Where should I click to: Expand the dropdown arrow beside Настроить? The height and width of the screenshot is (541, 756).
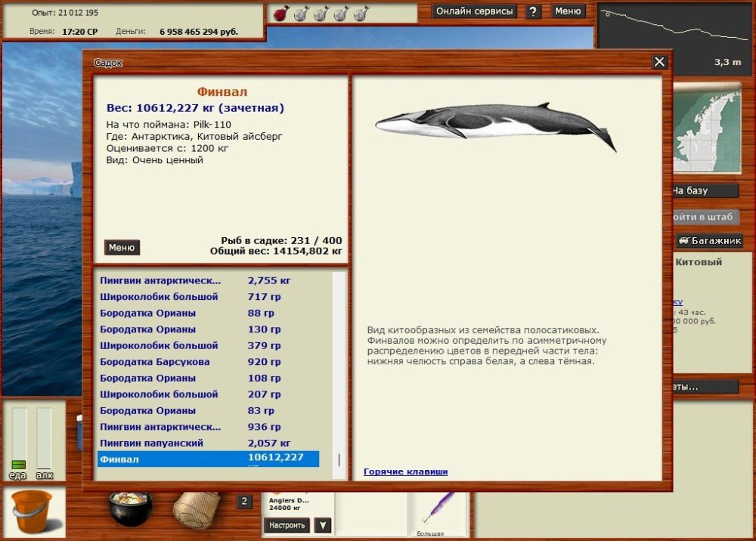point(323,525)
